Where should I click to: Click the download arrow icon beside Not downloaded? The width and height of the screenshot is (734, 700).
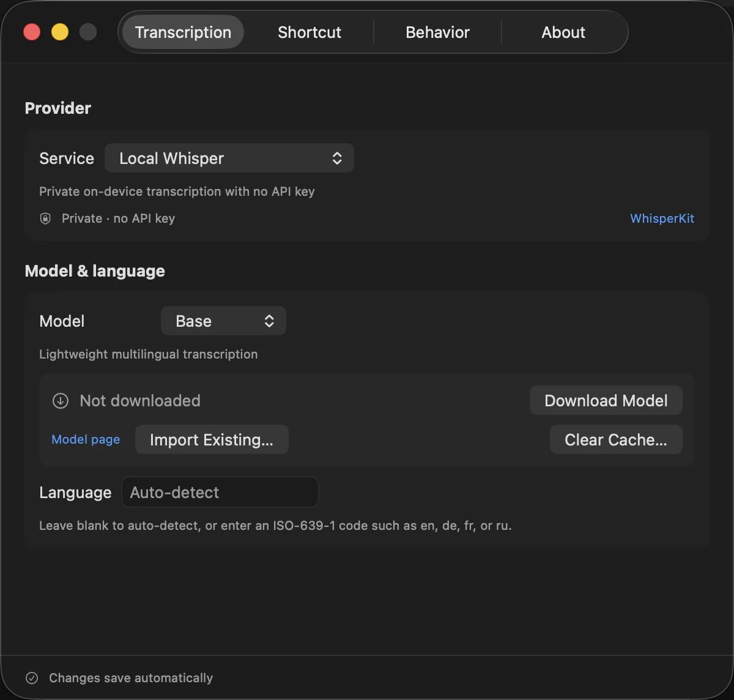60,401
